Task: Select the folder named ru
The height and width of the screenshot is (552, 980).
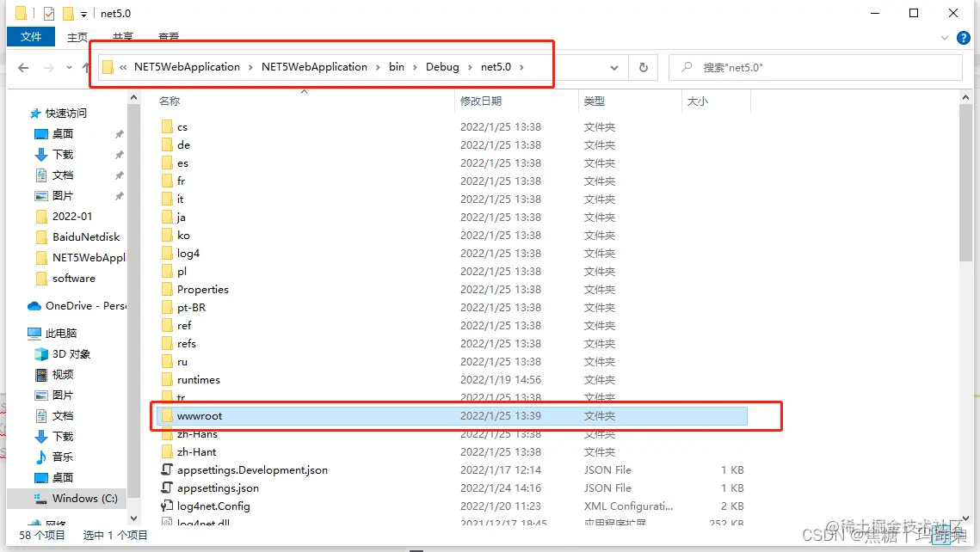Action: [182, 361]
